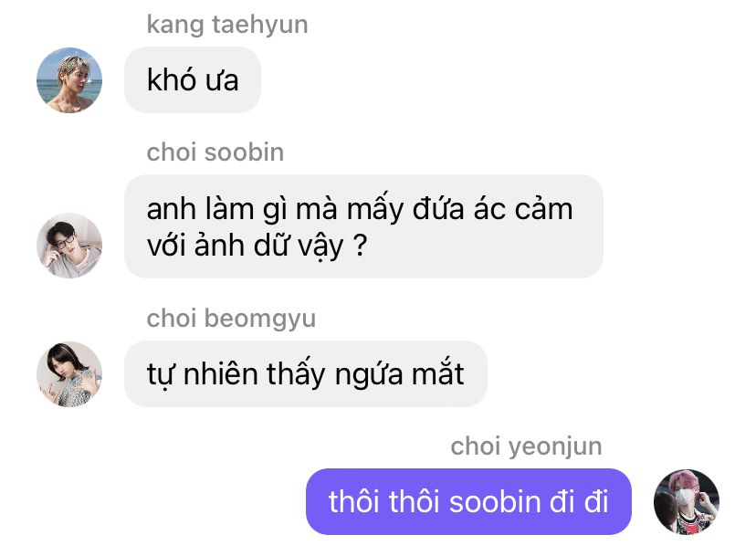Tap the purple "thôi thôi soobin đi đi" bubble

click(468, 501)
